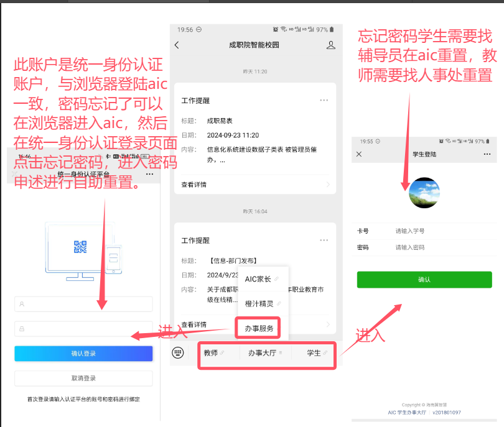Open the 教师 bottom menu
The height and width of the screenshot is (427, 504).
point(213,353)
